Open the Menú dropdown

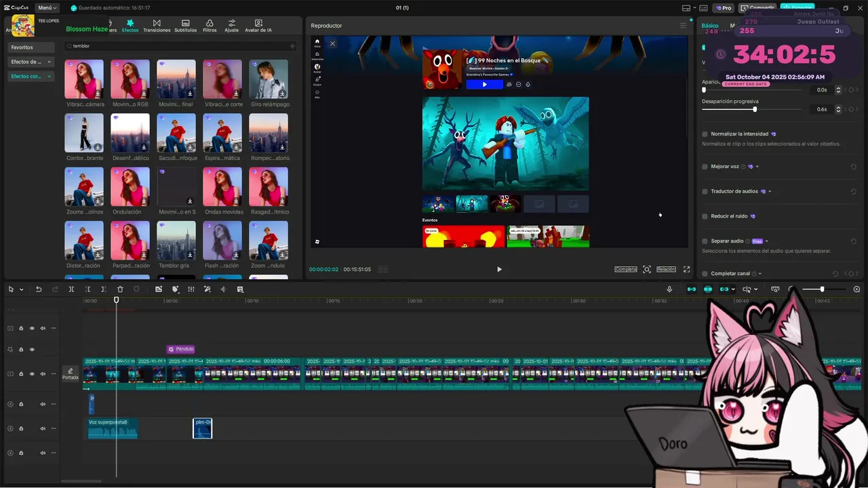[x=47, y=7]
